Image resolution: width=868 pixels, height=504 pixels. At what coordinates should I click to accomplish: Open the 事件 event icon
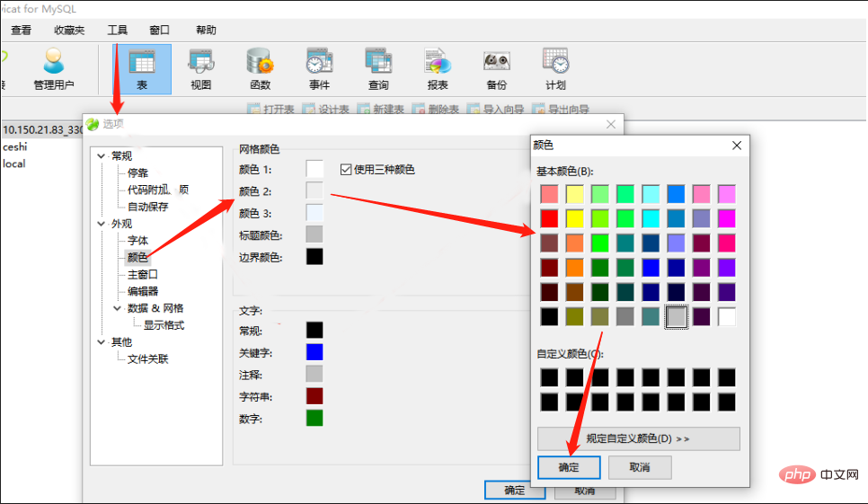(319, 69)
